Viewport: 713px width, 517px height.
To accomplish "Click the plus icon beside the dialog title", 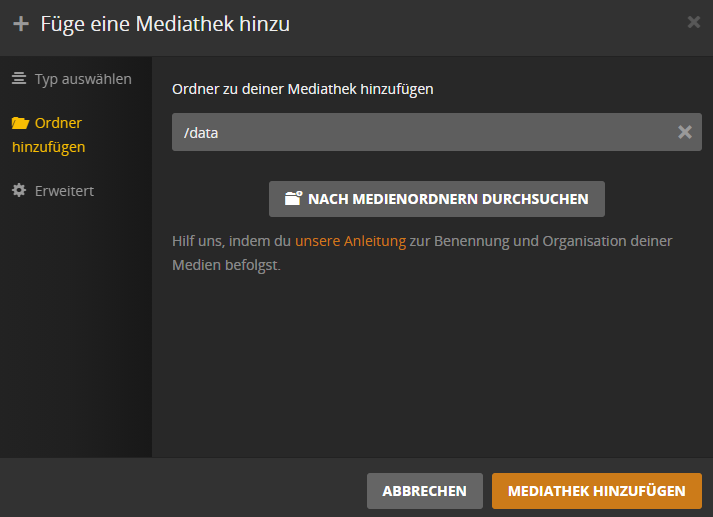I will point(21,24).
